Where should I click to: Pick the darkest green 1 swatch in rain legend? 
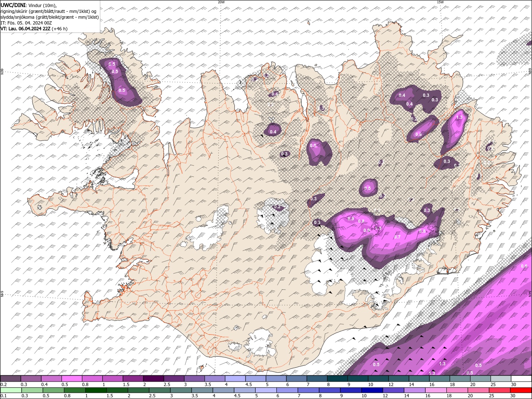point(95,390)
